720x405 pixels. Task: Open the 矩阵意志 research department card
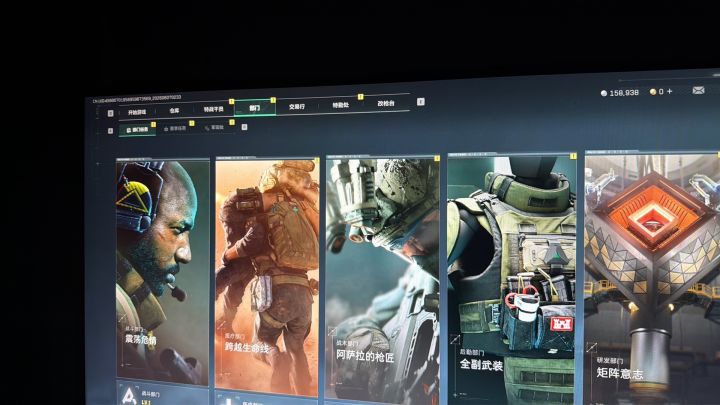coord(652,278)
